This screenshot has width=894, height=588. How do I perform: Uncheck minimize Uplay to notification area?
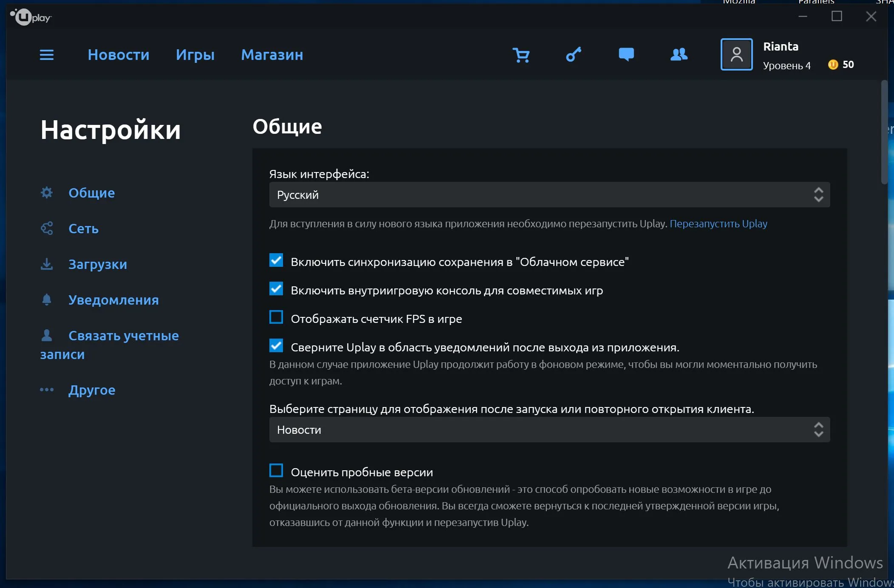coord(276,345)
